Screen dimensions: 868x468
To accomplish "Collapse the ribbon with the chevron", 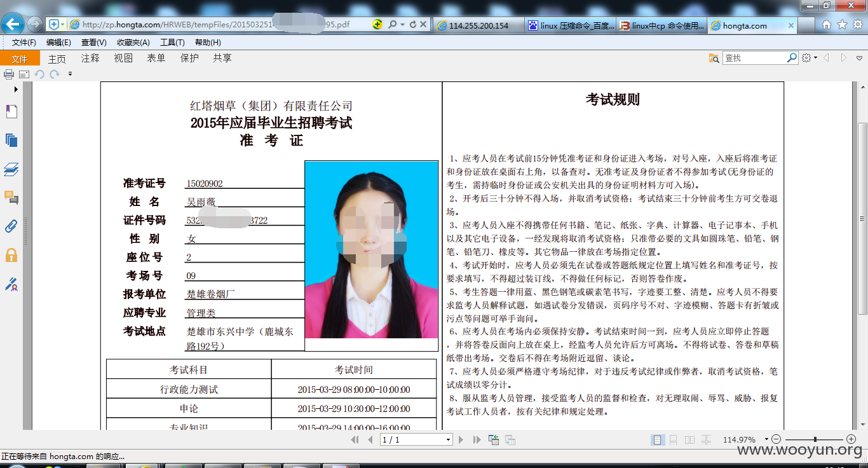I will click(860, 58).
